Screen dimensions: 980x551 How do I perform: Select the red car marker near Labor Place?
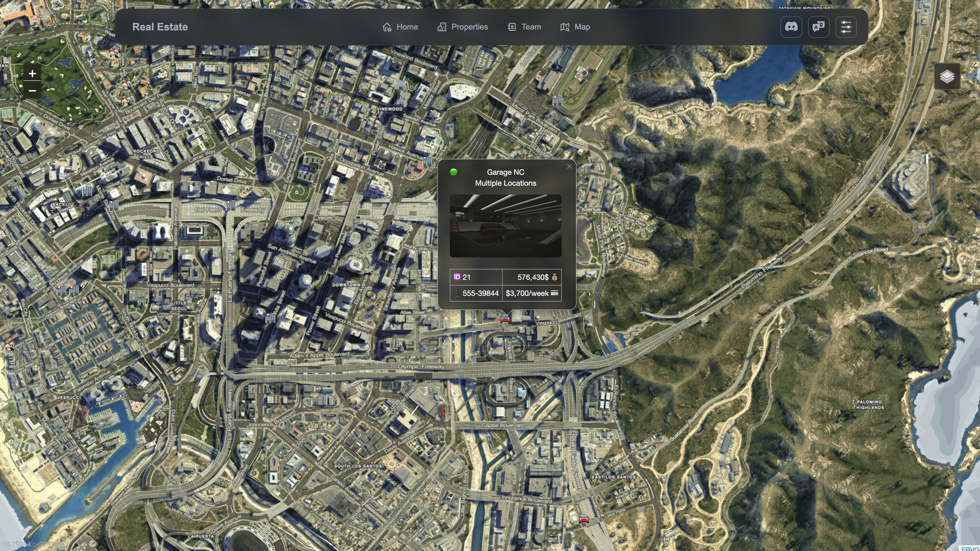(584, 519)
